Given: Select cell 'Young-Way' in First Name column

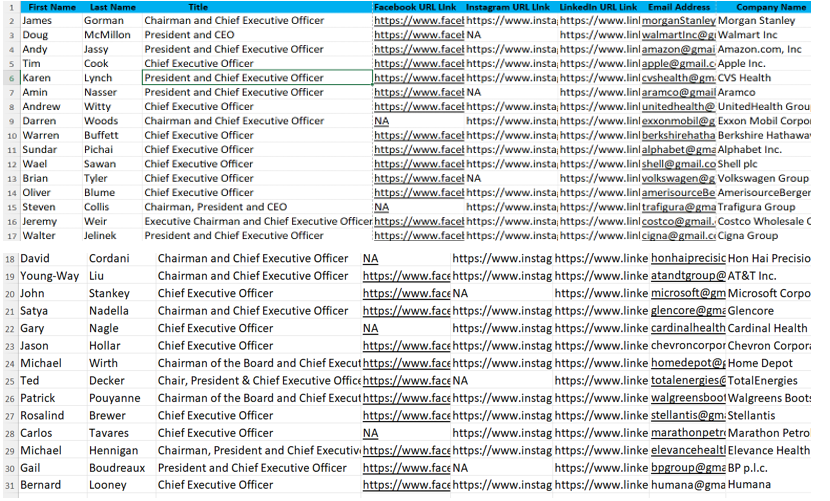Looking at the screenshot, I should [53, 276].
